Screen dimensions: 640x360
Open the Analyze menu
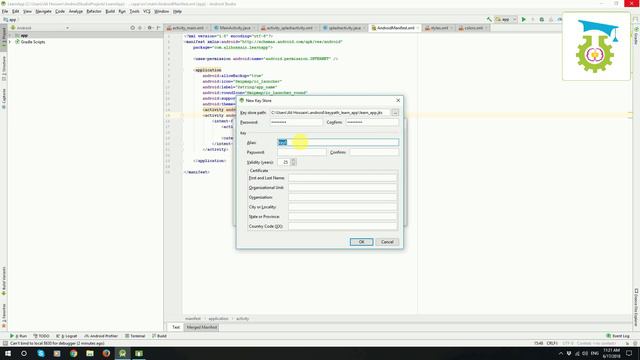pyautogui.click(x=76, y=11)
